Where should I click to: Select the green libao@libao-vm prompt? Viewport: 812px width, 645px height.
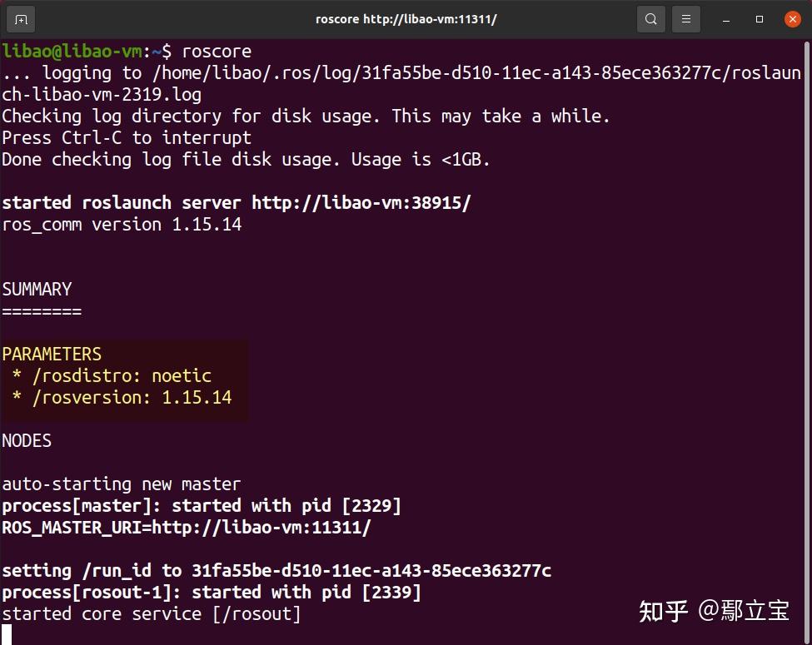tap(72, 51)
